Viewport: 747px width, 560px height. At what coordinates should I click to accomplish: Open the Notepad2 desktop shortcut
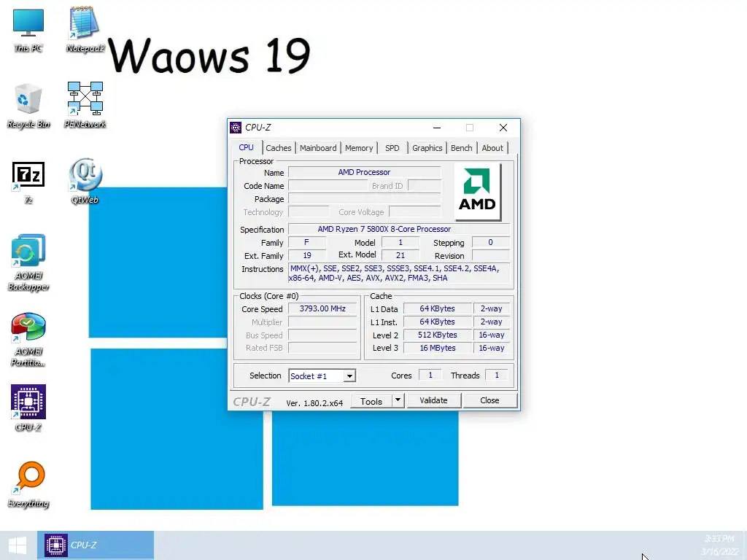(x=85, y=29)
